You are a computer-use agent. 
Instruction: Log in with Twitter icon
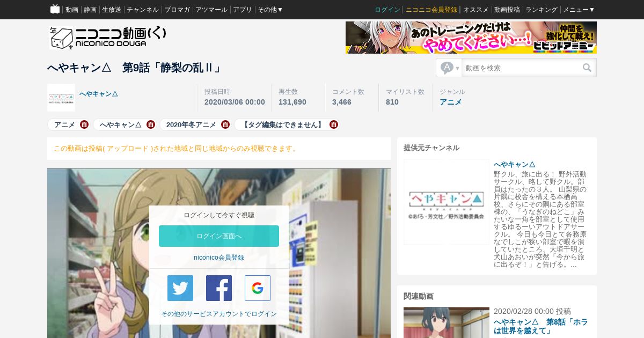coord(180,288)
